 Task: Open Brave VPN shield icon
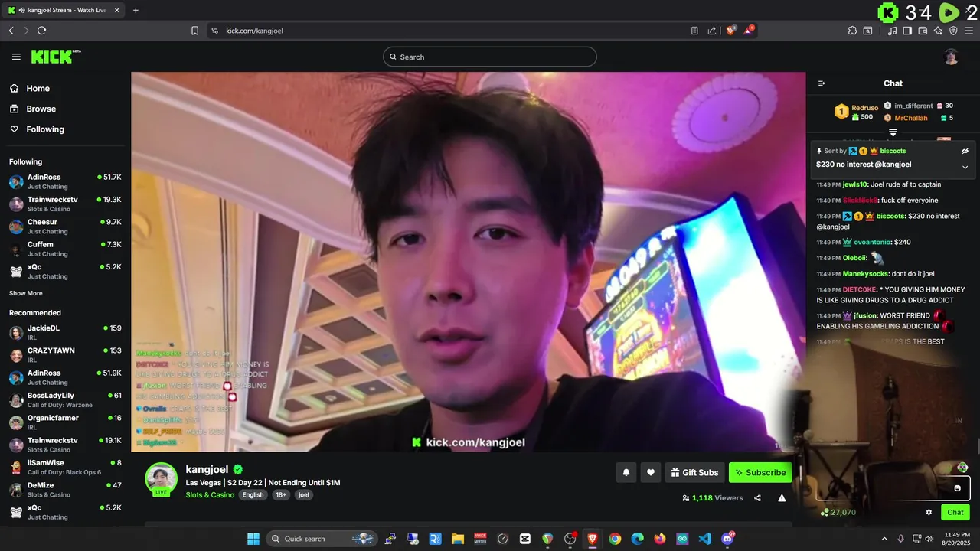pyautogui.click(x=953, y=31)
